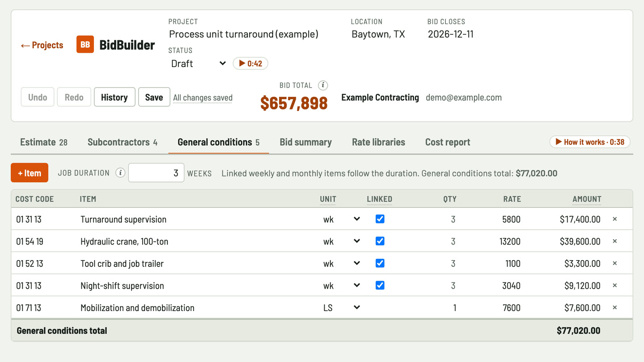Remove the Mobilization and demobilization row
Image resolution: width=644 pixels, height=362 pixels.
click(614, 307)
